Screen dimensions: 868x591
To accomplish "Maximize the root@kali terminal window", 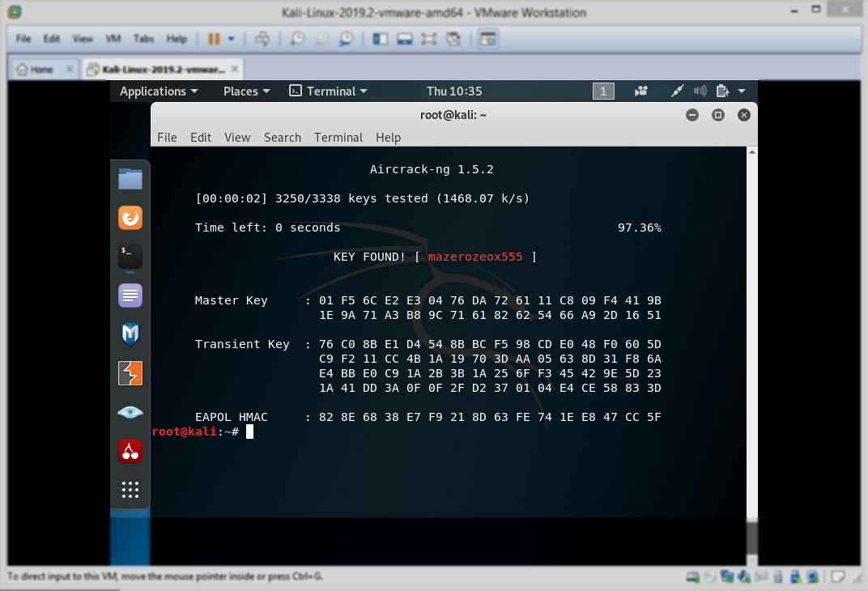I will [718, 114].
